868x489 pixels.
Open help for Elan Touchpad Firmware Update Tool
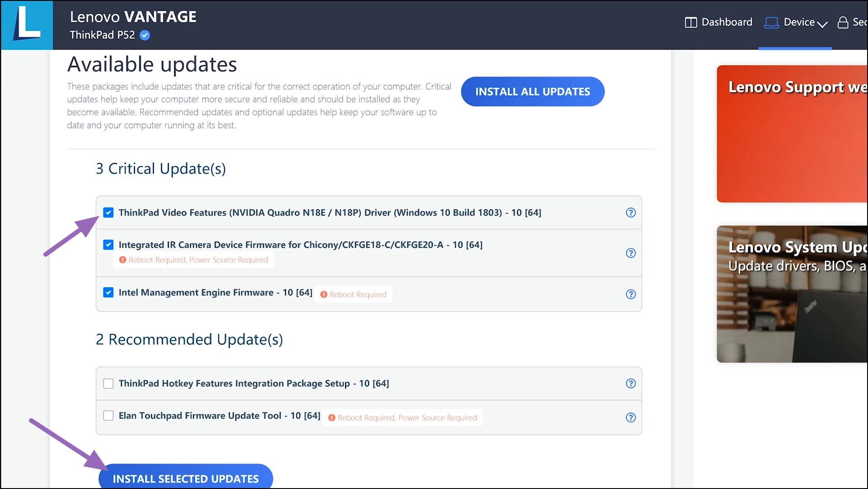630,417
